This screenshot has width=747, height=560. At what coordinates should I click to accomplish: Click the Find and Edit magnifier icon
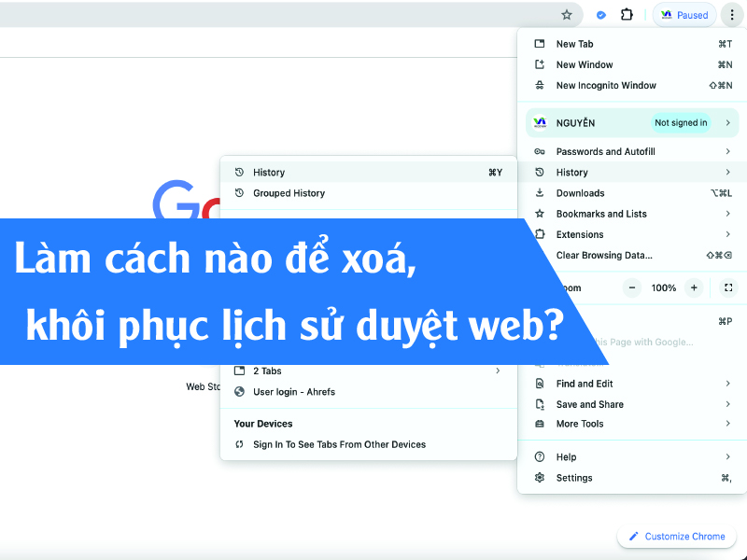[x=540, y=384]
